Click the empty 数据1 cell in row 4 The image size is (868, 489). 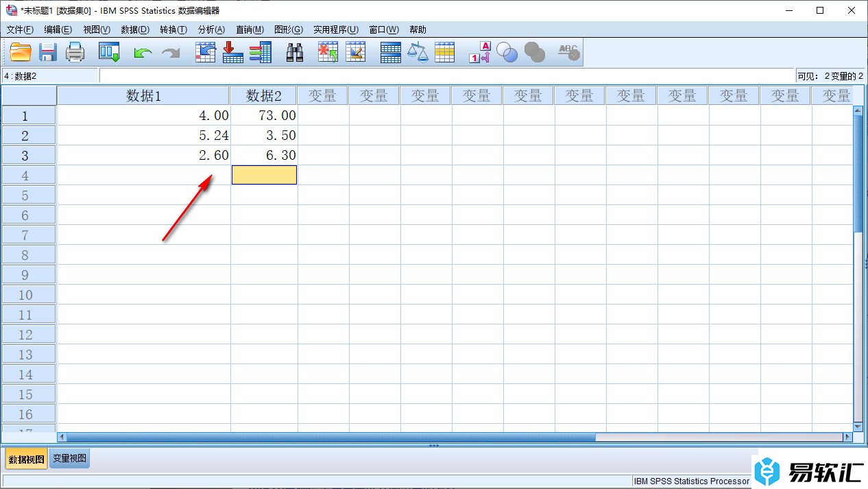(144, 176)
